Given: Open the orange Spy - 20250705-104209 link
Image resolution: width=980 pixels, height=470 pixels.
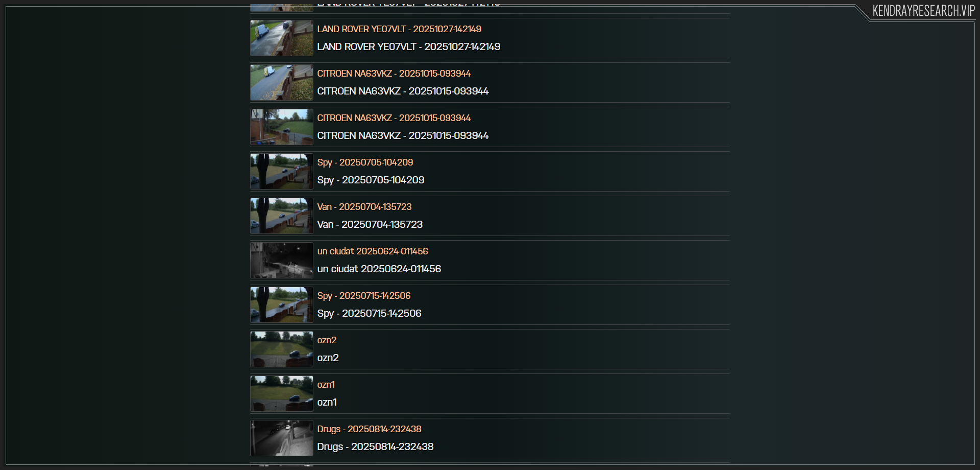Looking at the screenshot, I should (x=365, y=162).
